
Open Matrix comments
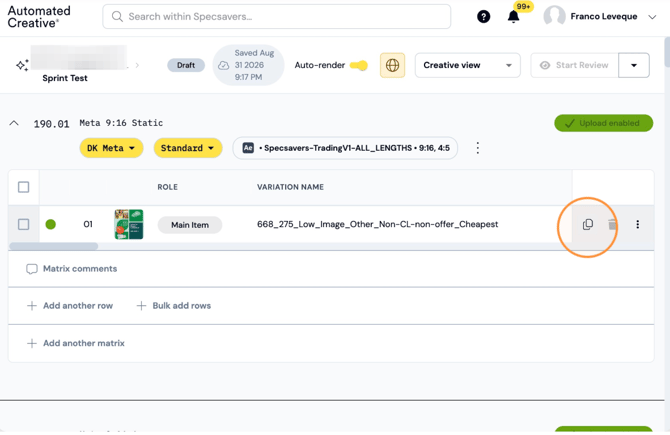71,269
